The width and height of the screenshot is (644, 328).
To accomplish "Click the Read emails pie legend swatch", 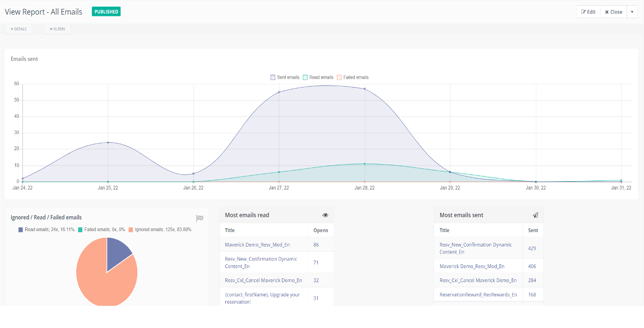I will (x=21, y=230).
